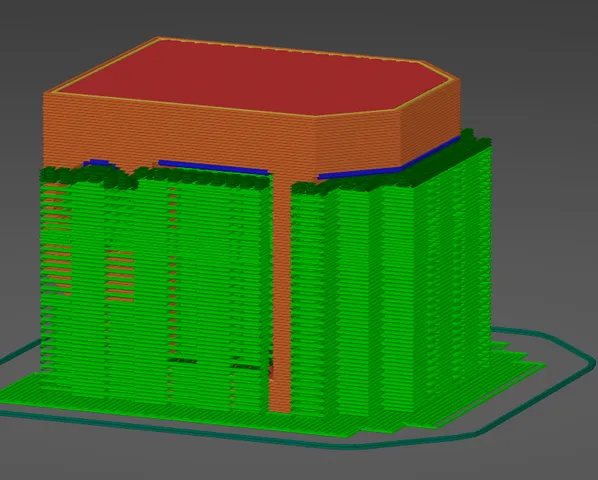The height and width of the screenshot is (480, 598).
Task: Select the blue bridge line on right side
Action: [x=389, y=158]
